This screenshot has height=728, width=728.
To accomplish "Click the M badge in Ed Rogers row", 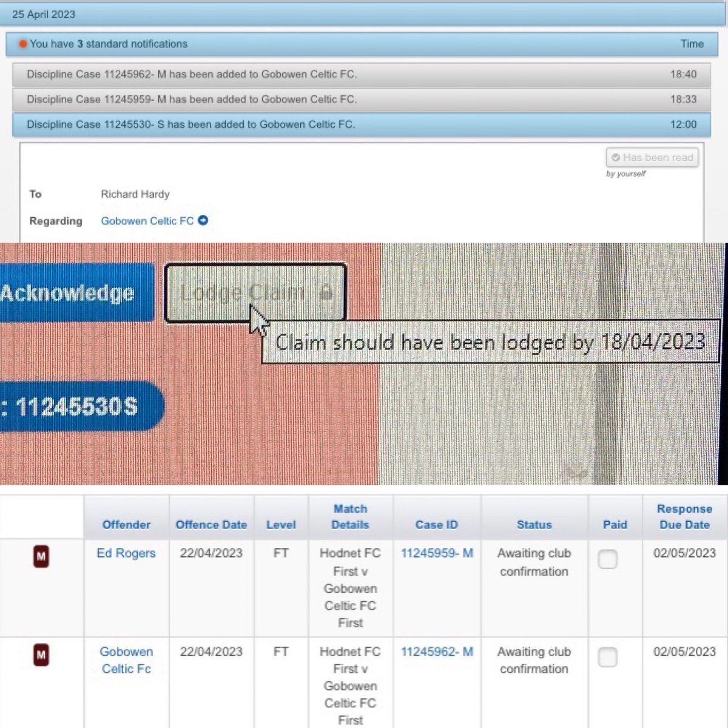I will [x=41, y=557].
